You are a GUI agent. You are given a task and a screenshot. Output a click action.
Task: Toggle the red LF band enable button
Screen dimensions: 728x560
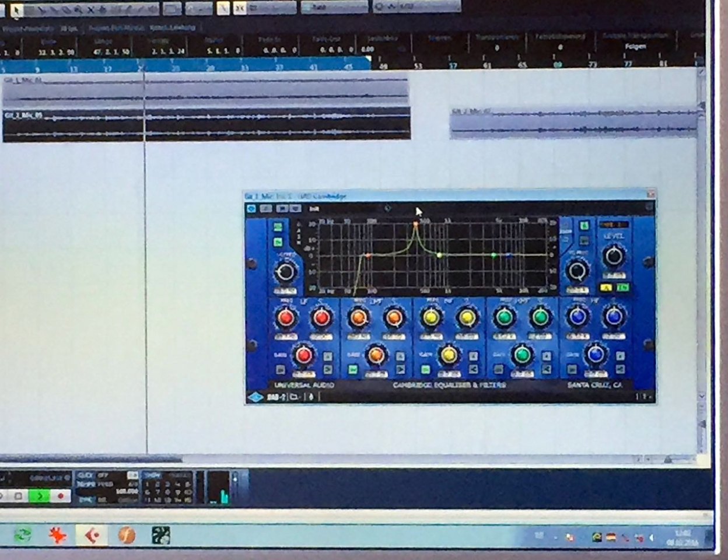pos(281,370)
